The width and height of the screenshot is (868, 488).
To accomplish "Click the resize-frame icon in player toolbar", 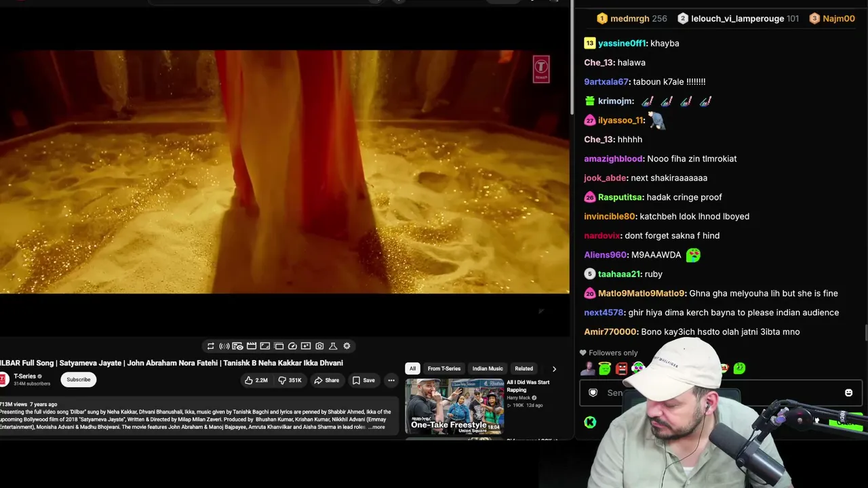I will (265, 346).
